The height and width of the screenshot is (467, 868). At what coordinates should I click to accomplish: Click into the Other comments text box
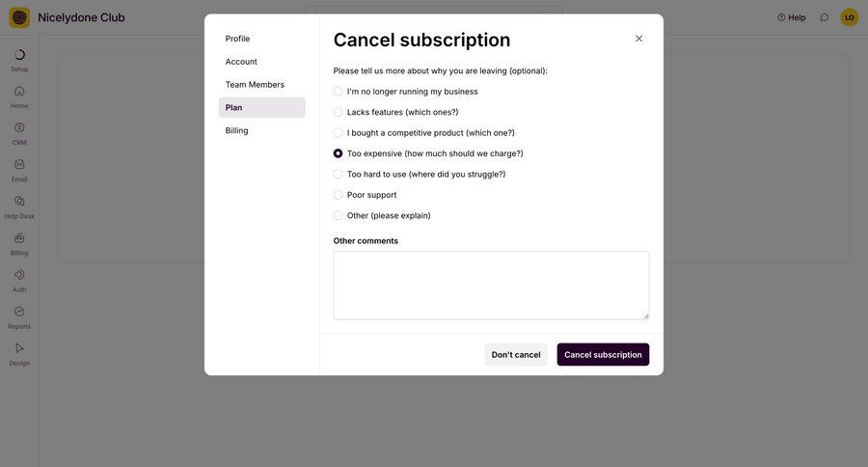(491, 285)
